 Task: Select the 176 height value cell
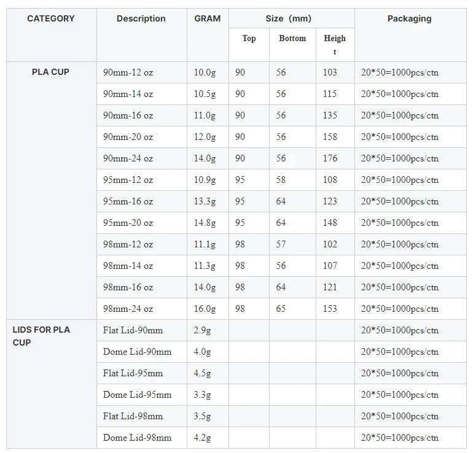pyautogui.click(x=330, y=158)
